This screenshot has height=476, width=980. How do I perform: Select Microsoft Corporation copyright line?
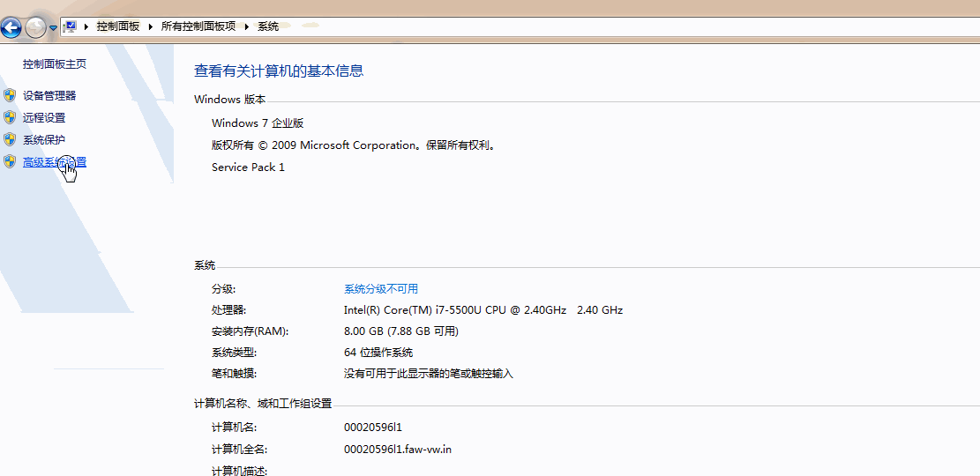354,145
